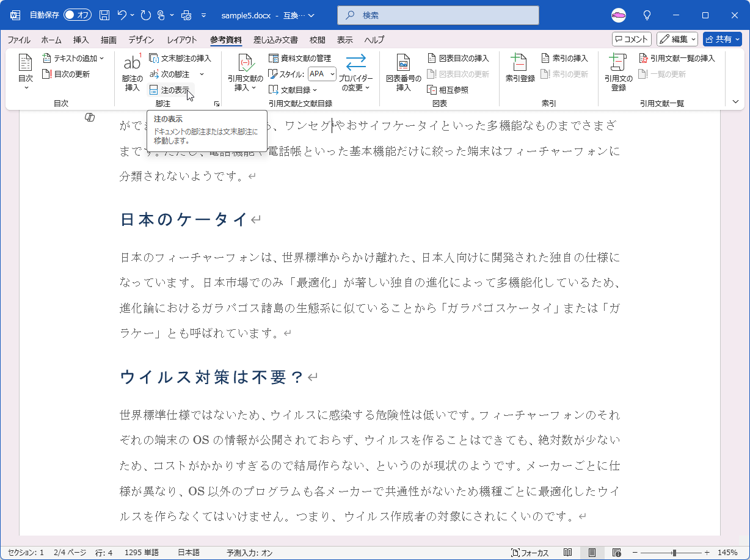Toggle 注の表示 to show notes
Screen dimensions: 750x560
pos(170,90)
